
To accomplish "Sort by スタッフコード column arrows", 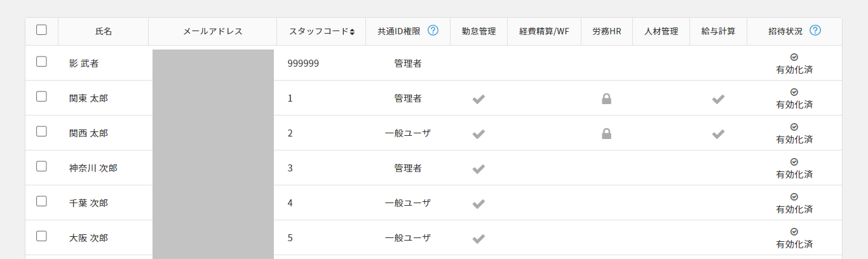I will [352, 31].
